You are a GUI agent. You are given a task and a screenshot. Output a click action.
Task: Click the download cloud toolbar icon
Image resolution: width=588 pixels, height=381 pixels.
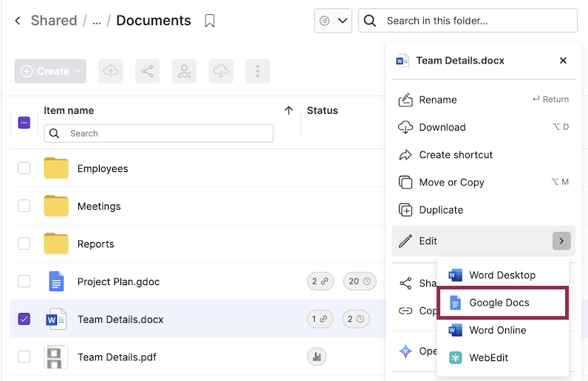pos(221,71)
